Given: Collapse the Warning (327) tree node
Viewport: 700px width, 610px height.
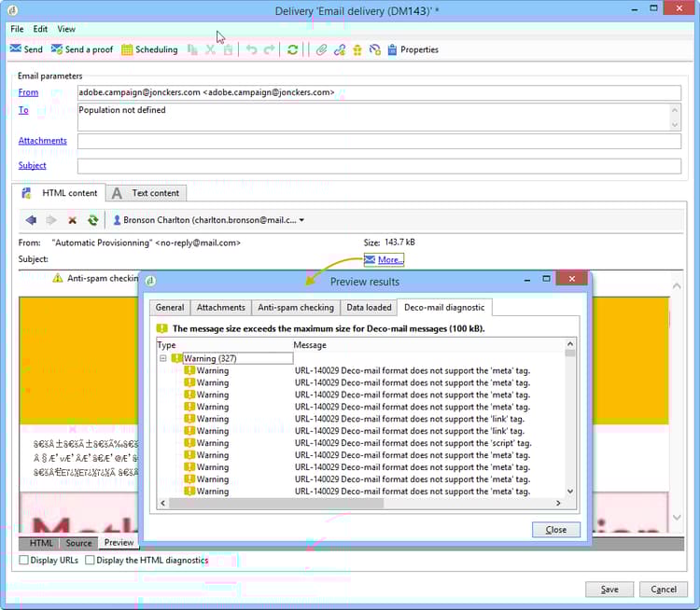Looking at the screenshot, I should [162, 358].
